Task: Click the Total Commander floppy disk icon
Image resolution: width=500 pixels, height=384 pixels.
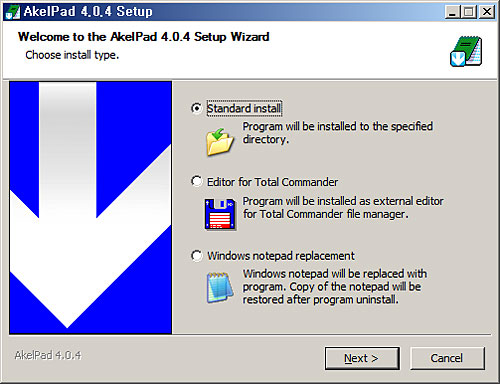Action: (x=220, y=214)
